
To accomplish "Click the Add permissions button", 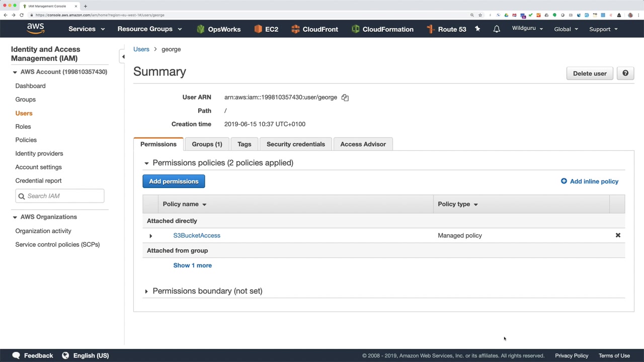I will 174,182.
